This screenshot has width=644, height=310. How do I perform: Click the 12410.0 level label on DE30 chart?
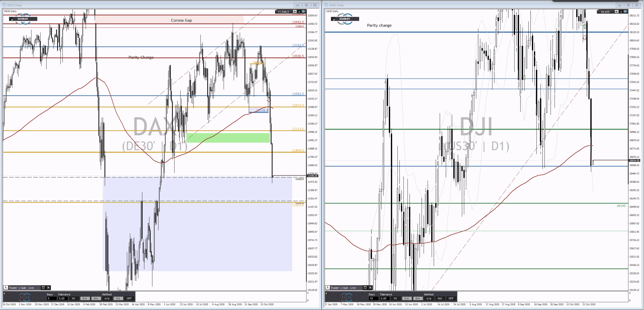(298, 105)
